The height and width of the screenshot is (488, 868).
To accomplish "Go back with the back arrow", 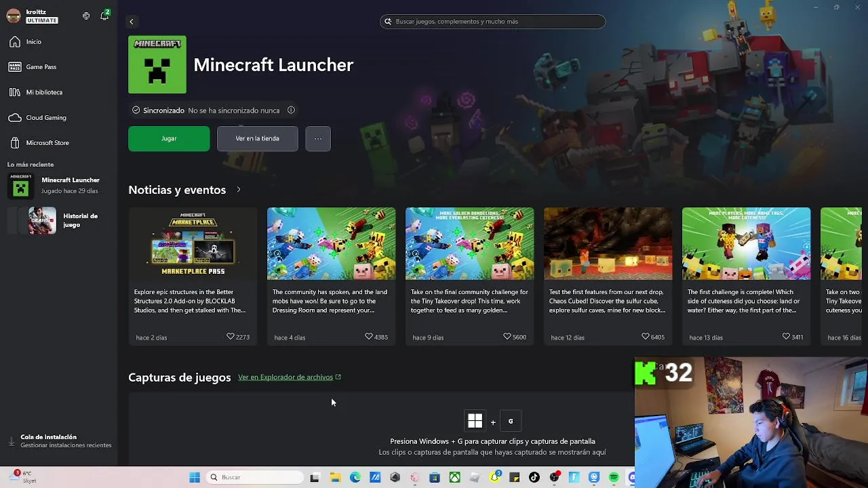I will tap(132, 22).
